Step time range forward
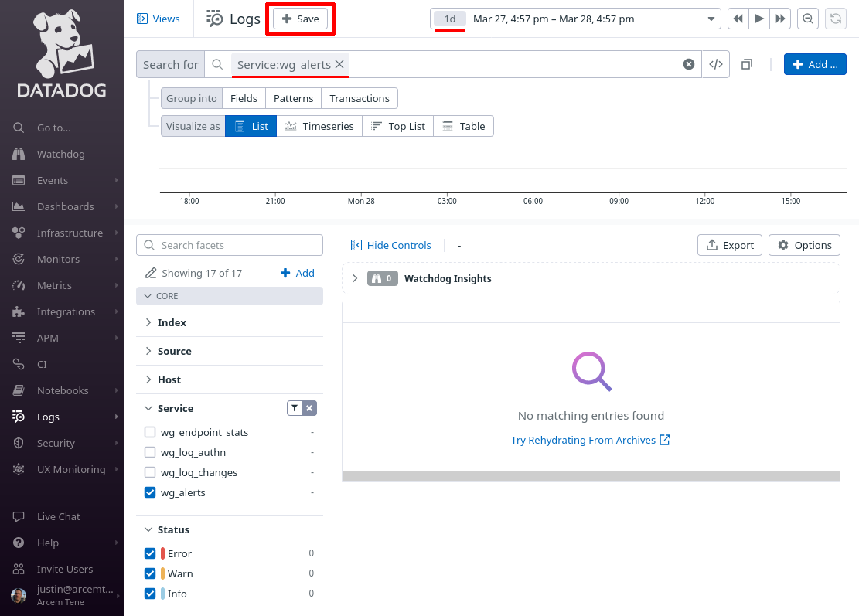 [x=780, y=19]
